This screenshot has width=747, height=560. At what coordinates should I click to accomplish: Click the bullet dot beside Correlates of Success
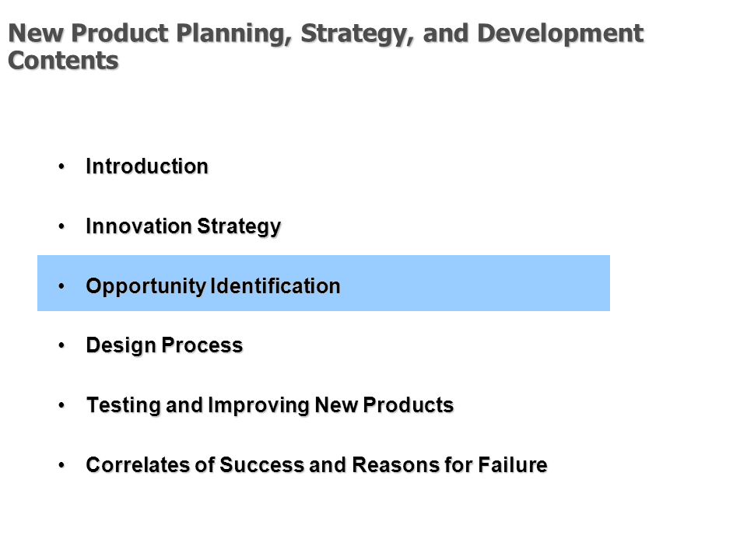(x=61, y=465)
